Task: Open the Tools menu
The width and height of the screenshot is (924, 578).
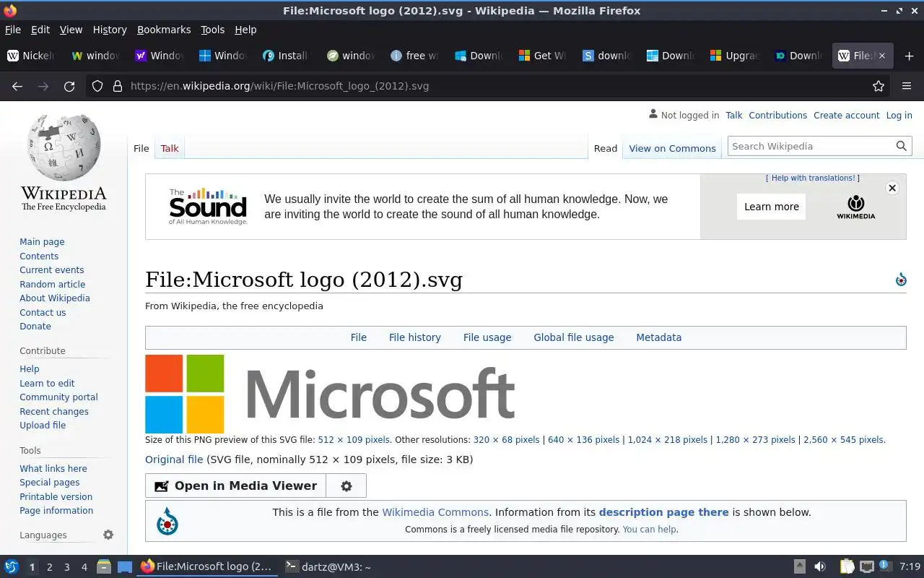Action: (212, 30)
